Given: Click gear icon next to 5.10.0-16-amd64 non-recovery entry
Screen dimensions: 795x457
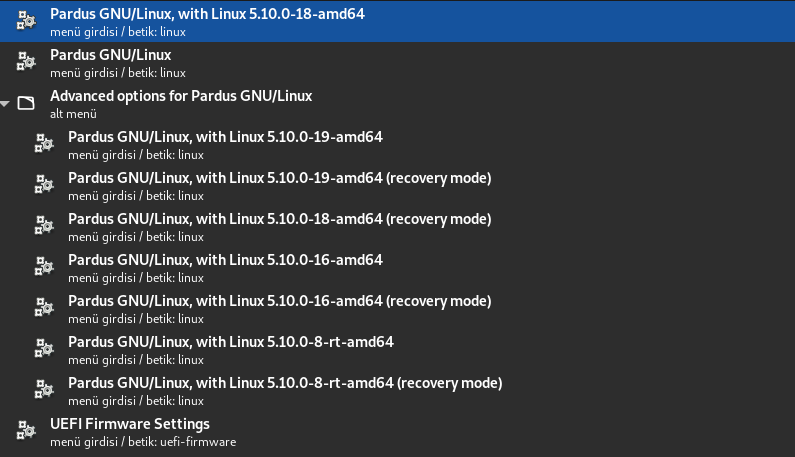Looking at the screenshot, I should 44,267.
